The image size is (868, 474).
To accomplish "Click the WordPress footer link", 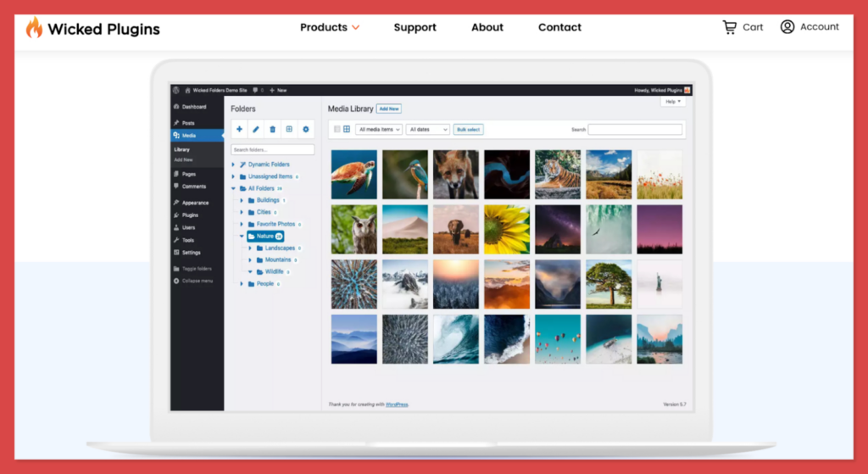I will pyautogui.click(x=397, y=404).
